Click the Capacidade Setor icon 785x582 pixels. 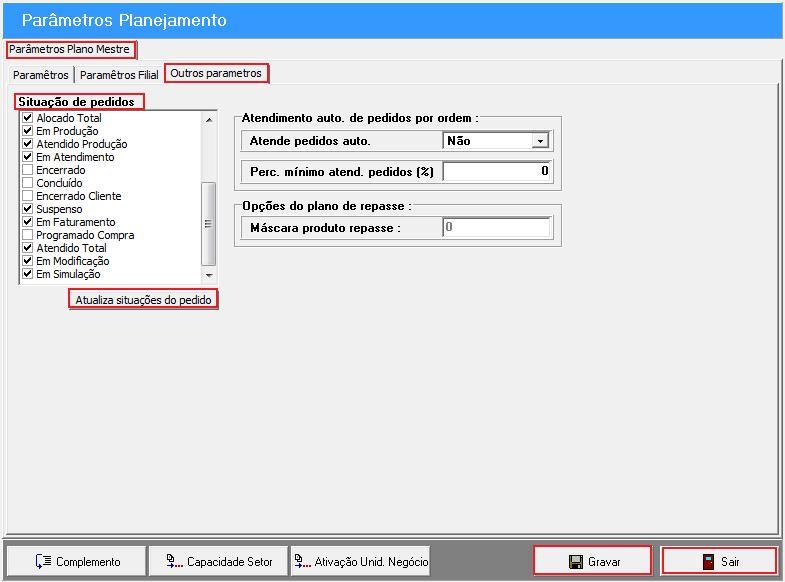click(x=174, y=562)
